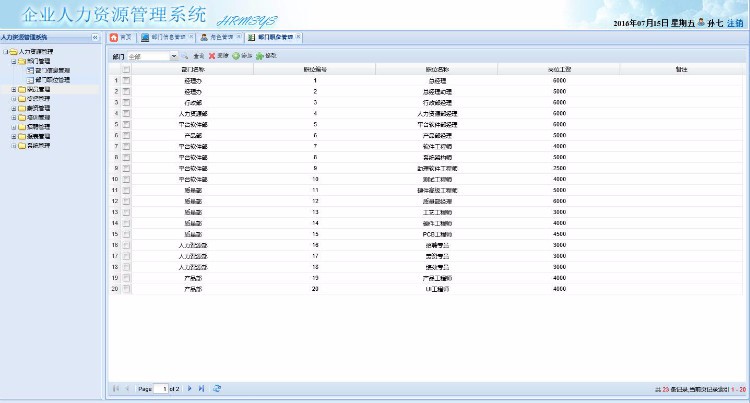
Task: Close the 部门职位管理 tab
Action: 298,37
